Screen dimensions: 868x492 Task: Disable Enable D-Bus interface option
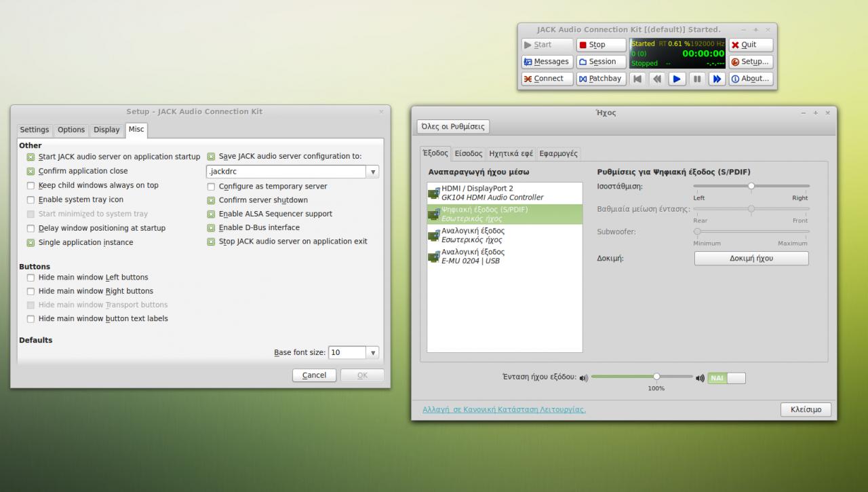pos(211,228)
